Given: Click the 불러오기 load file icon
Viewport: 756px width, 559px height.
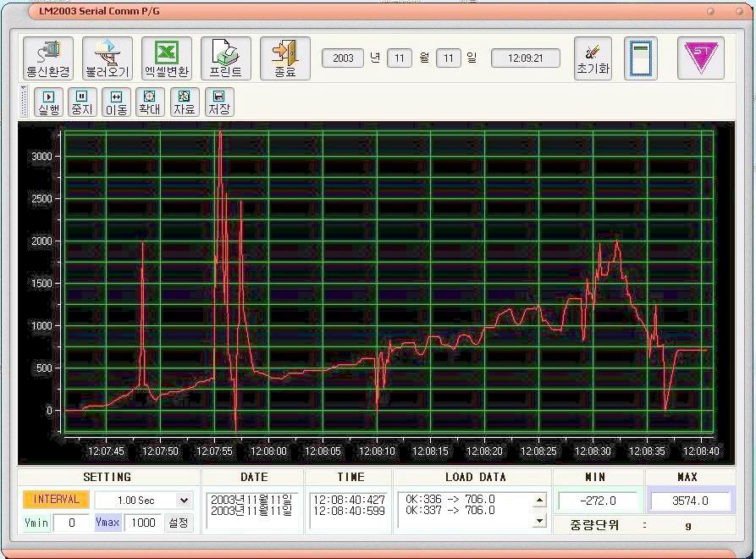Looking at the screenshot, I should [108, 58].
